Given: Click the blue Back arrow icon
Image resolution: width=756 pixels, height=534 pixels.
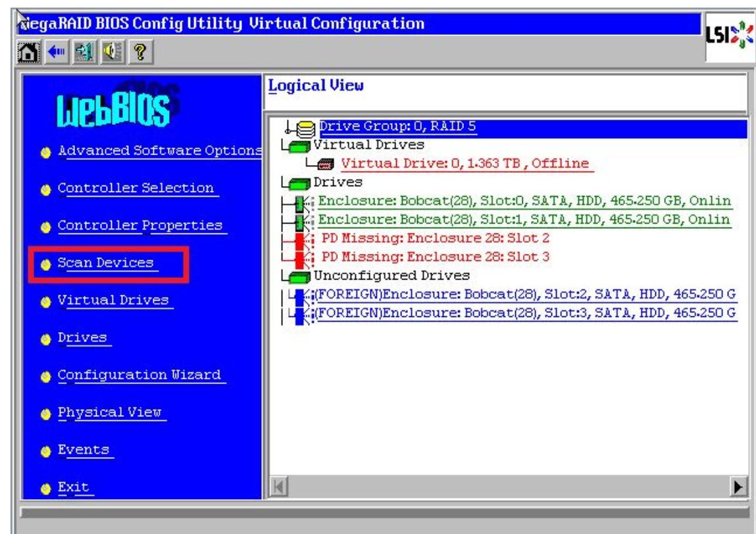Looking at the screenshot, I should click(x=57, y=51).
